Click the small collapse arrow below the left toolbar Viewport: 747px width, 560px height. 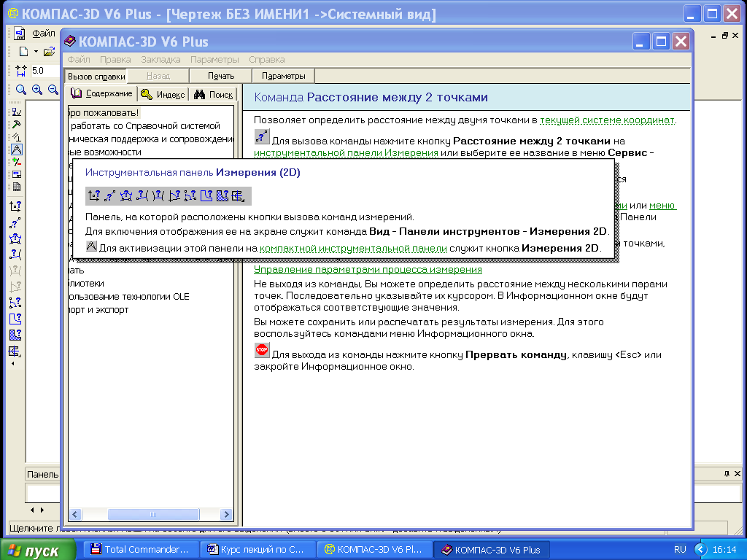pos(13,363)
